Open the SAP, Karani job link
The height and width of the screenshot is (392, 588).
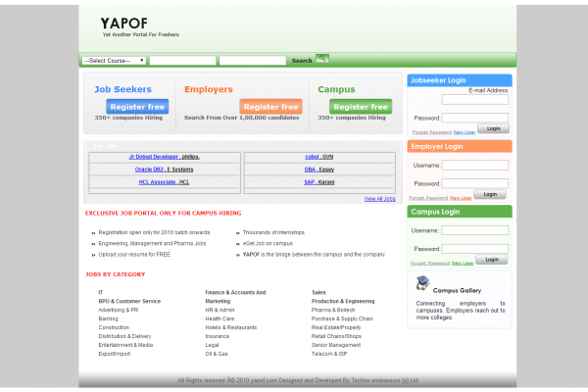click(319, 182)
